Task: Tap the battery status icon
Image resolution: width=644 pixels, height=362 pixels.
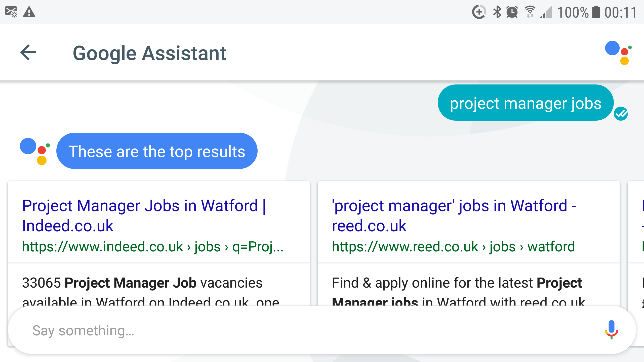Action: pyautogui.click(x=596, y=12)
